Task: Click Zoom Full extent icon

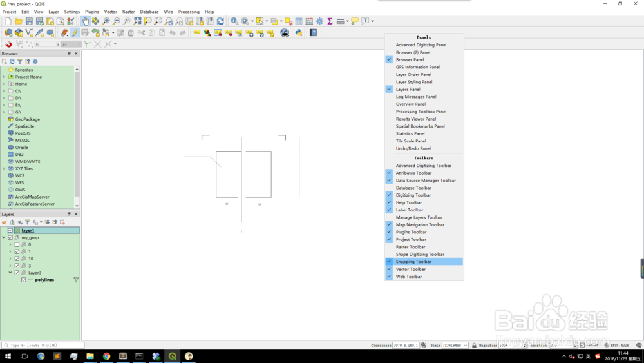Action: (x=137, y=21)
